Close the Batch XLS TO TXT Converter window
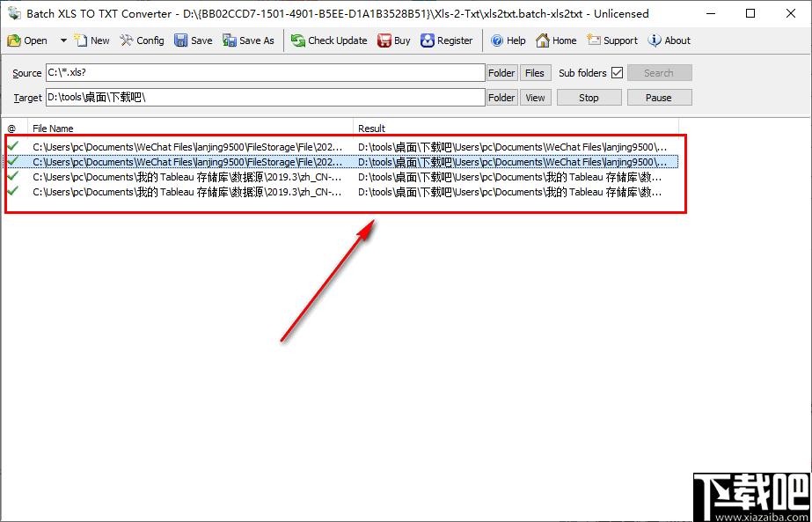 791,13
